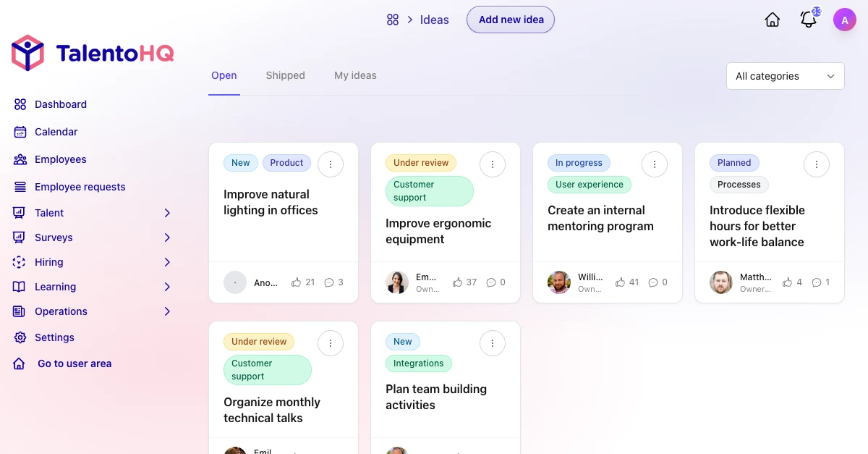This screenshot has width=868, height=454.
Task: Click the Settings gear icon
Action: [20, 337]
